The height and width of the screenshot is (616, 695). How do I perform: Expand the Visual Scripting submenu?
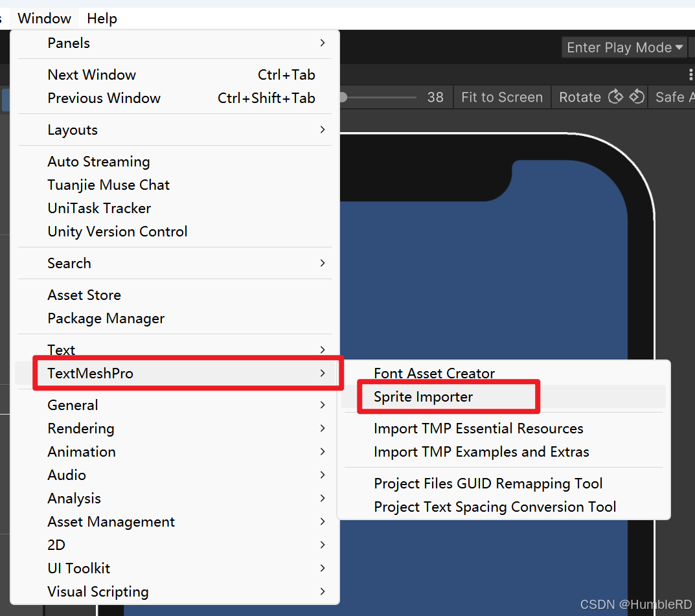(175, 591)
